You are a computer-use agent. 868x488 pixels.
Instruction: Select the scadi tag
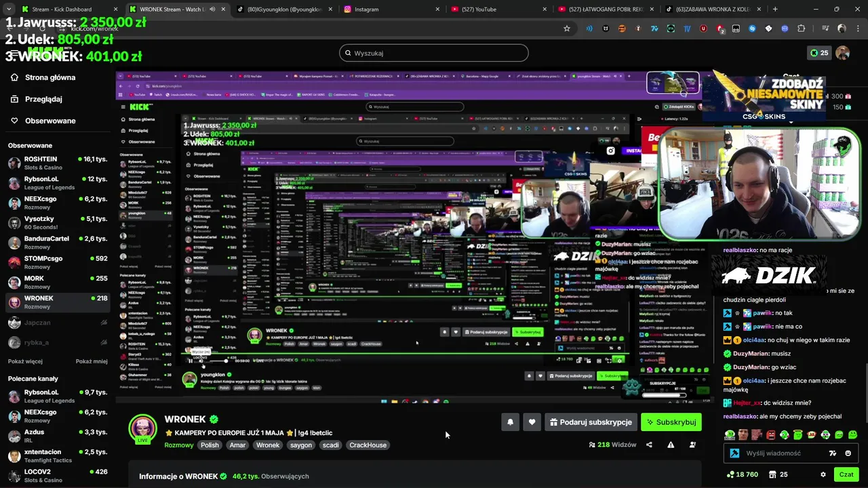point(331,445)
